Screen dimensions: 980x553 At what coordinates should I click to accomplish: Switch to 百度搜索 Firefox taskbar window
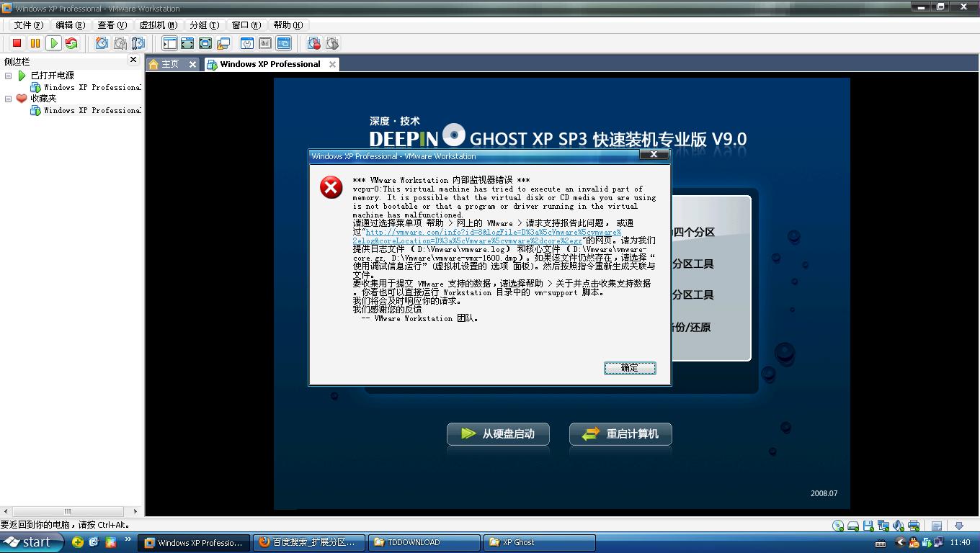308,542
